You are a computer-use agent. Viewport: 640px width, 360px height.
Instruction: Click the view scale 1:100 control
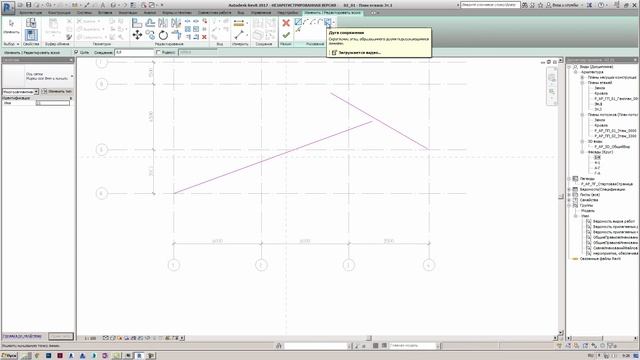(90, 338)
